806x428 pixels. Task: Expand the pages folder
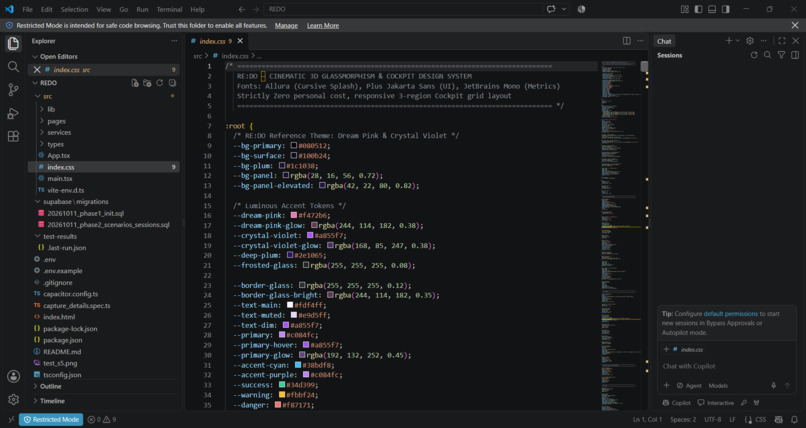pyautogui.click(x=42, y=121)
